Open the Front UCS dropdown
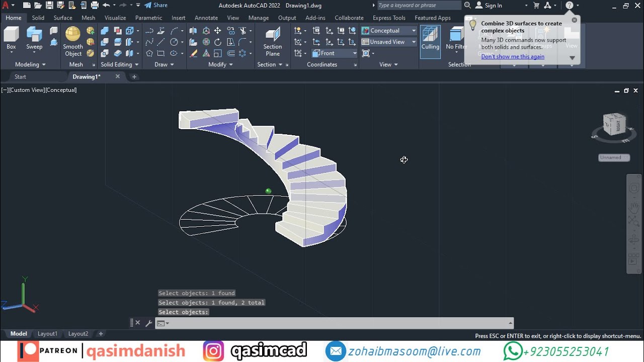 pos(335,53)
